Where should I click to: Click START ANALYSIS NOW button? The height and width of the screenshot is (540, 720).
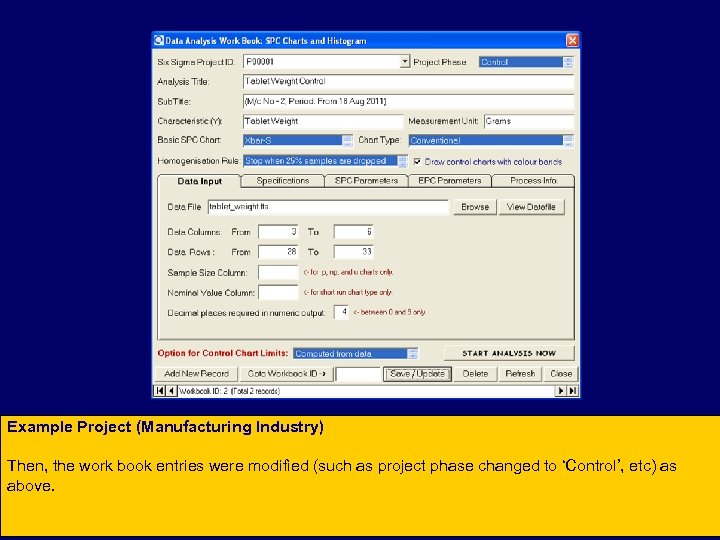coord(509,353)
